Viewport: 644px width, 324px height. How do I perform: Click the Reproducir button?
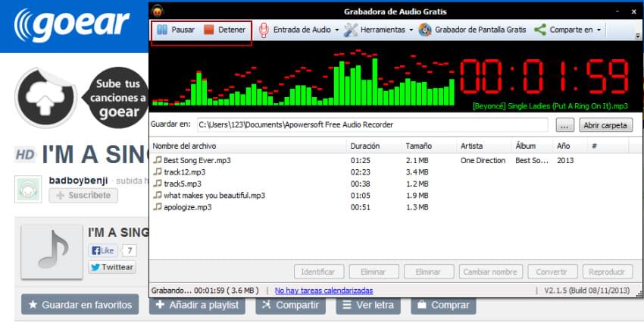coord(608,272)
